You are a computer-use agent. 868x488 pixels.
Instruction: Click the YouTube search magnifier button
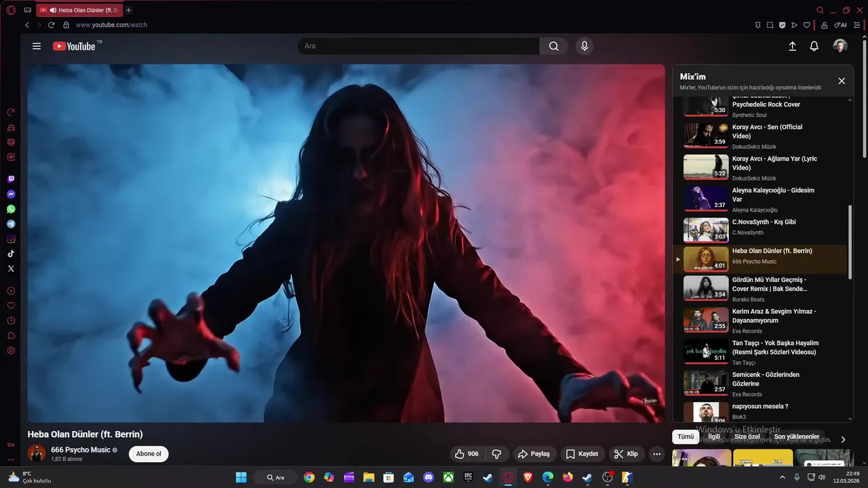coord(553,46)
